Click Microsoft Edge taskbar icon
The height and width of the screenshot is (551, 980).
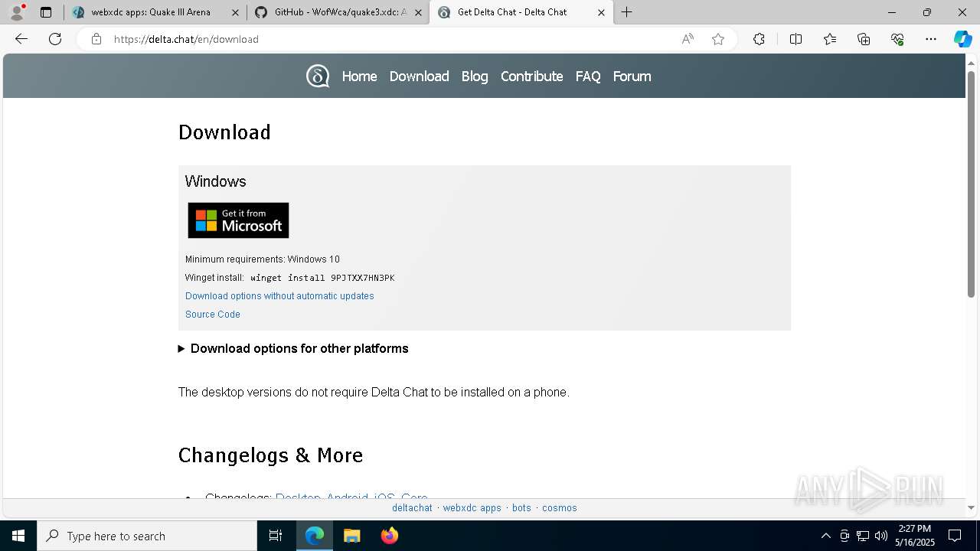click(x=315, y=536)
